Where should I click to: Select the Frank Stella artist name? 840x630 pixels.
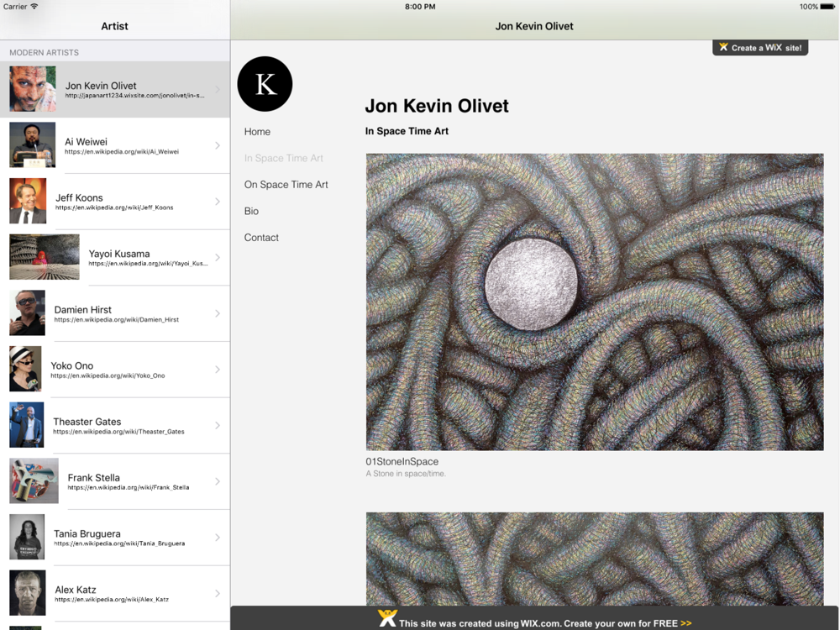(94, 478)
